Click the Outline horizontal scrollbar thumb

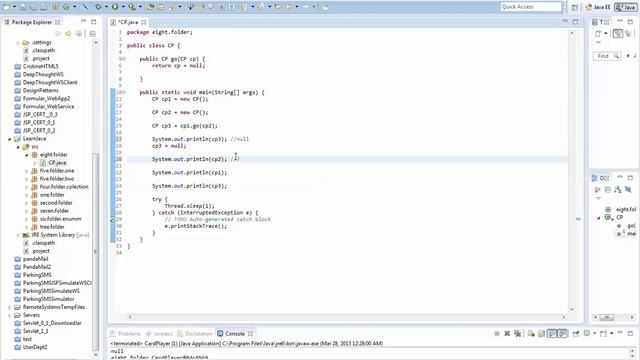(x=607, y=317)
